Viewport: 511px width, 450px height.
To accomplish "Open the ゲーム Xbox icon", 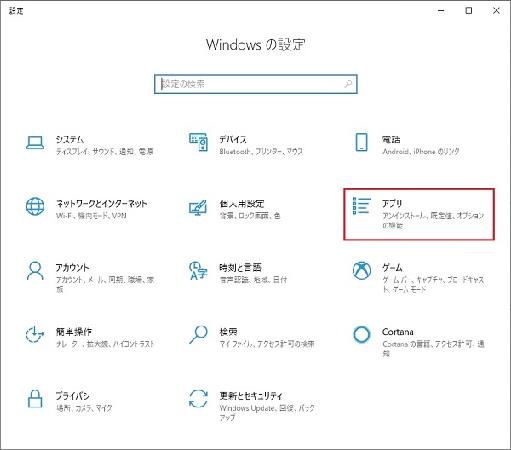I will pos(362,270).
